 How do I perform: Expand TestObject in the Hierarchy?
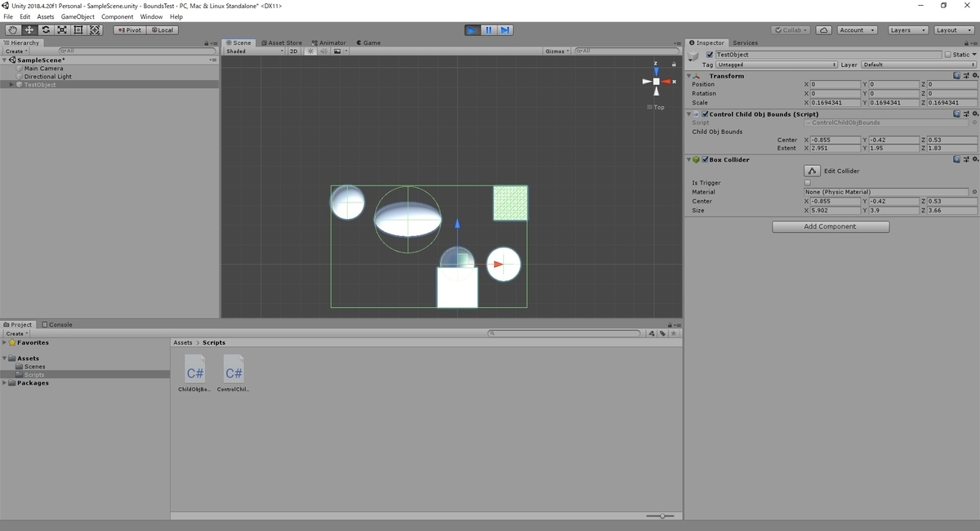click(x=11, y=85)
